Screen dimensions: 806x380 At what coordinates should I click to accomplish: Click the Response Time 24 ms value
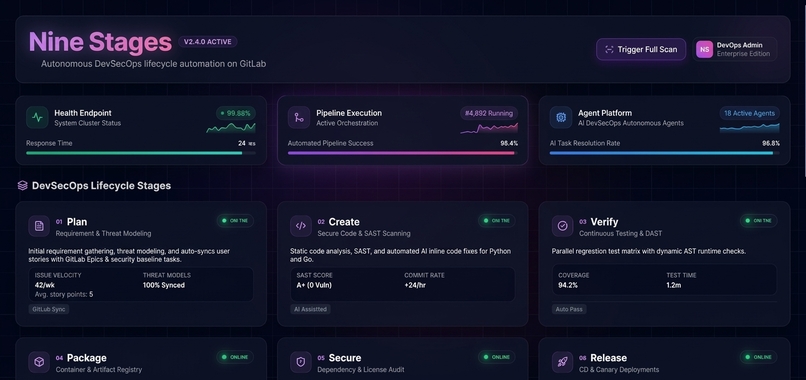[247, 143]
